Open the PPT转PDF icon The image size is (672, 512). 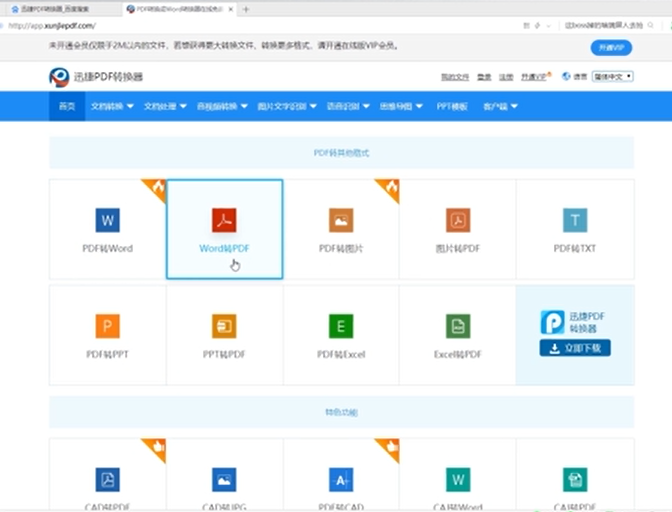(x=224, y=326)
